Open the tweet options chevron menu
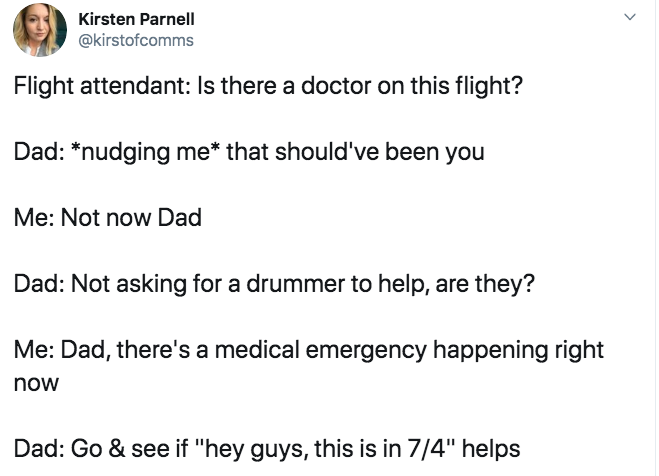 (x=629, y=18)
